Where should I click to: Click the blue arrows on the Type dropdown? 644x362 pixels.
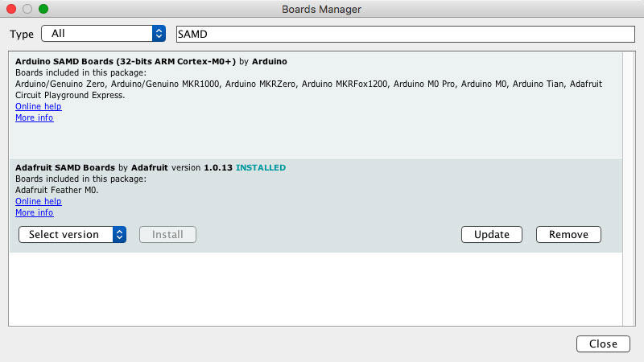tap(159, 34)
